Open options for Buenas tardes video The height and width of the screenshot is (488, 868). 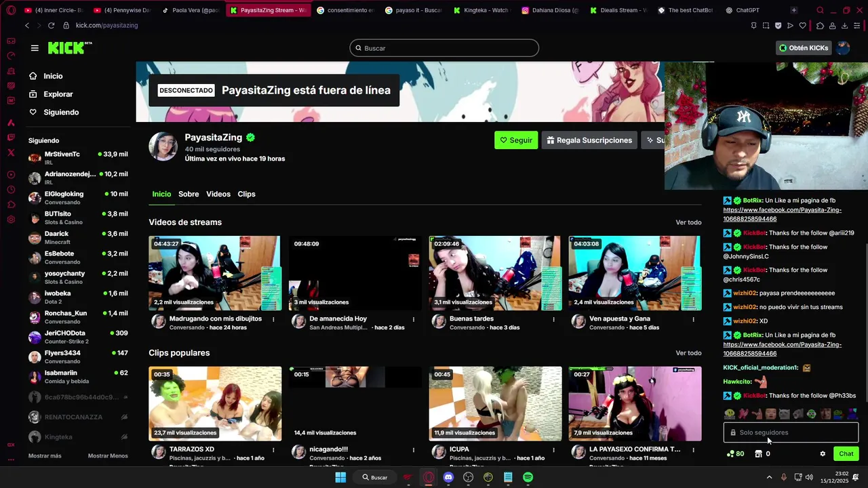(553, 319)
